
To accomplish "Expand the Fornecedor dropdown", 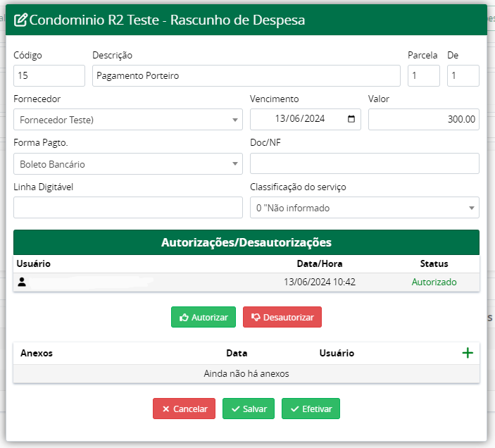I will pos(128,120).
